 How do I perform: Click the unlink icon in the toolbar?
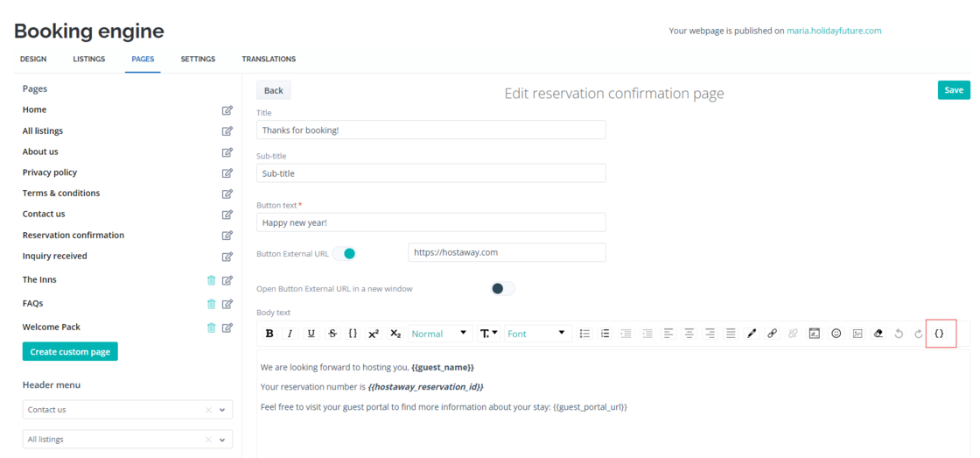(x=793, y=334)
